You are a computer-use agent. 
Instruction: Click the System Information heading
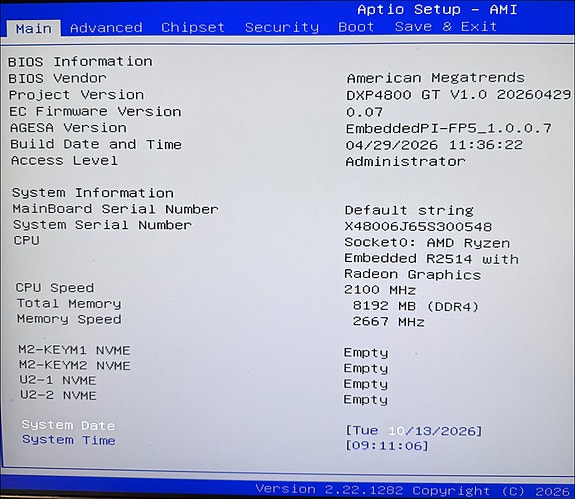(x=93, y=193)
